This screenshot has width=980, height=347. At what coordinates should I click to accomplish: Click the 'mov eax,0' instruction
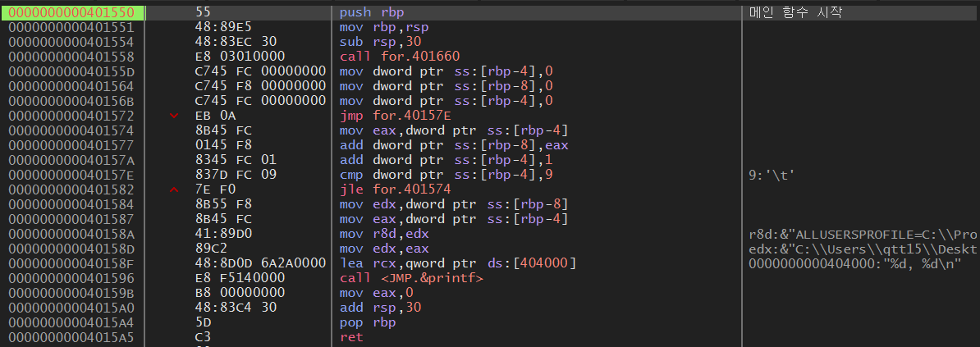coord(376,293)
